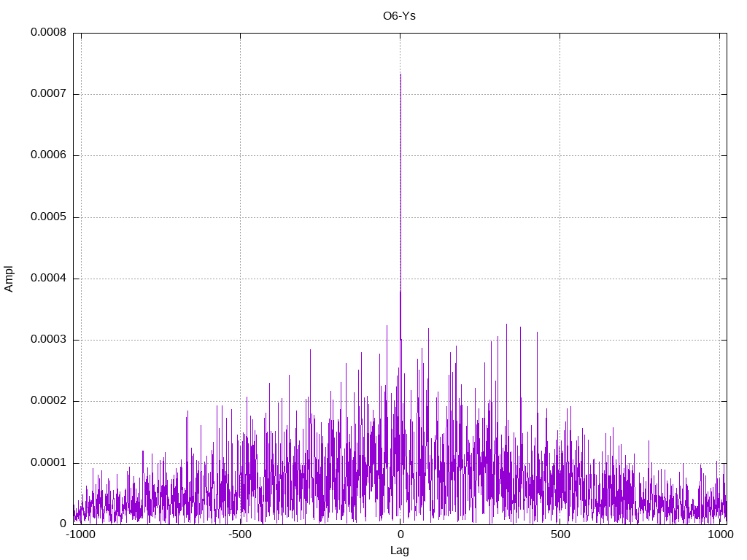Viewport: 747px width, 560px height.
Task: Click the Y-axis tick value 0.0008
Action: click(49, 32)
